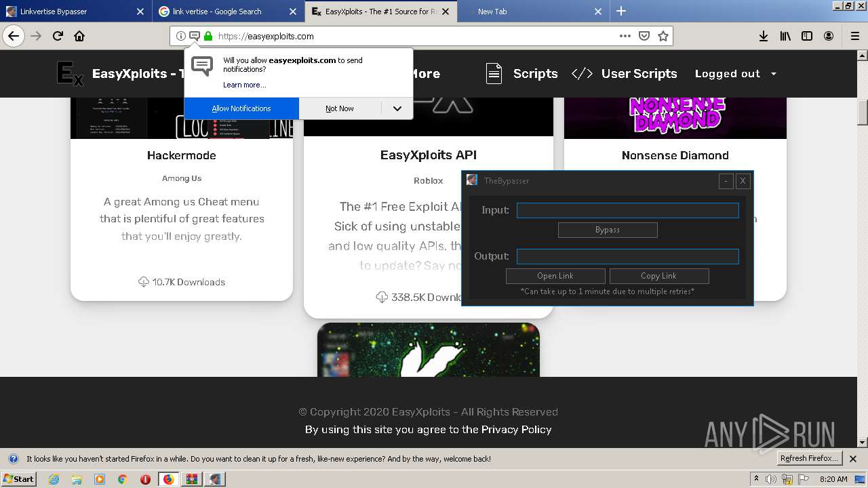This screenshot has height=488, width=868.
Task: Open Windows Explorer from the taskbar
Action: tap(77, 479)
